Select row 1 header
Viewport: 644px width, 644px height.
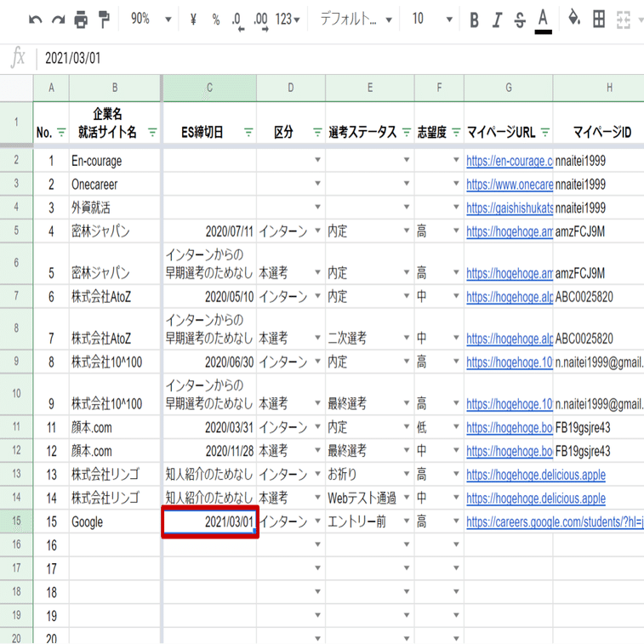click(x=16, y=122)
